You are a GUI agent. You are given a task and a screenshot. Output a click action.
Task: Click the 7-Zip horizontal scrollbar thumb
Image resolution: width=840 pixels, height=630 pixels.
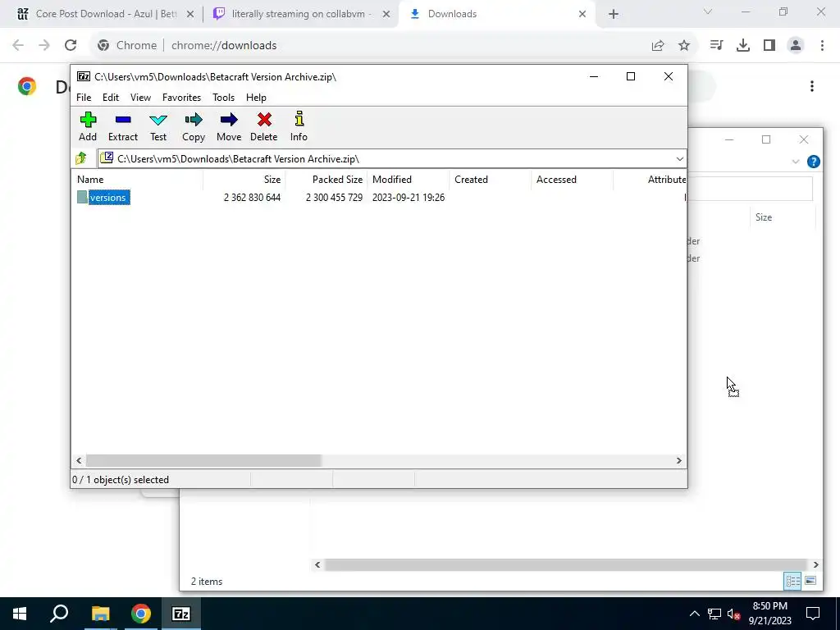[x=203, y=460]
